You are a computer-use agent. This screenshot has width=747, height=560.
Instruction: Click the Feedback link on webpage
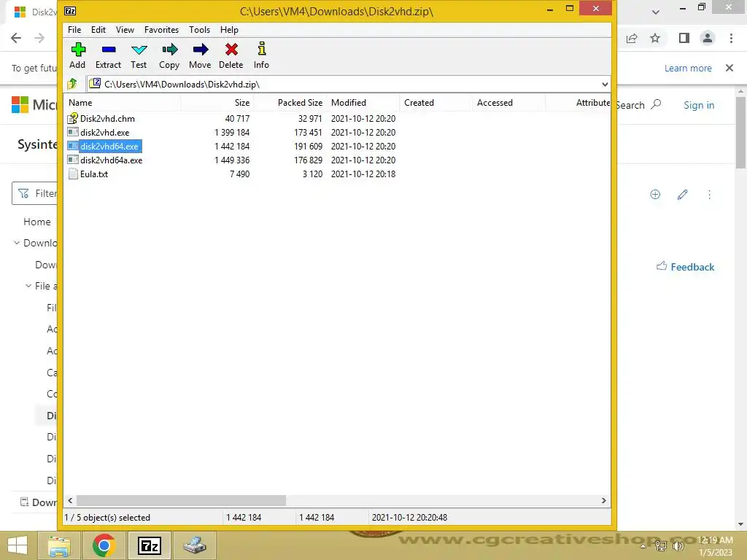click(x=685, y=267)
